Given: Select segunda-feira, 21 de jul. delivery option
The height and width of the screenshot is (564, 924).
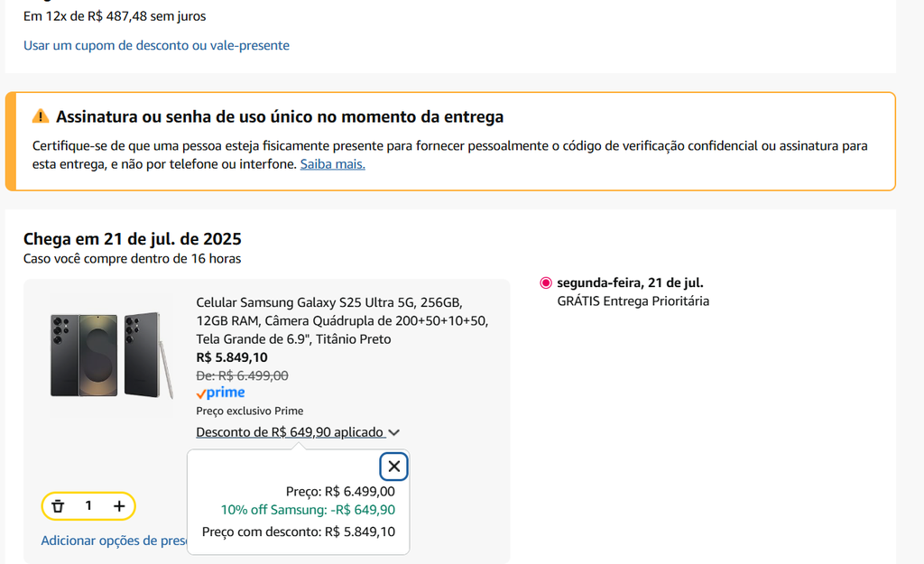Looking at the screenshot, I should [546, 282].
